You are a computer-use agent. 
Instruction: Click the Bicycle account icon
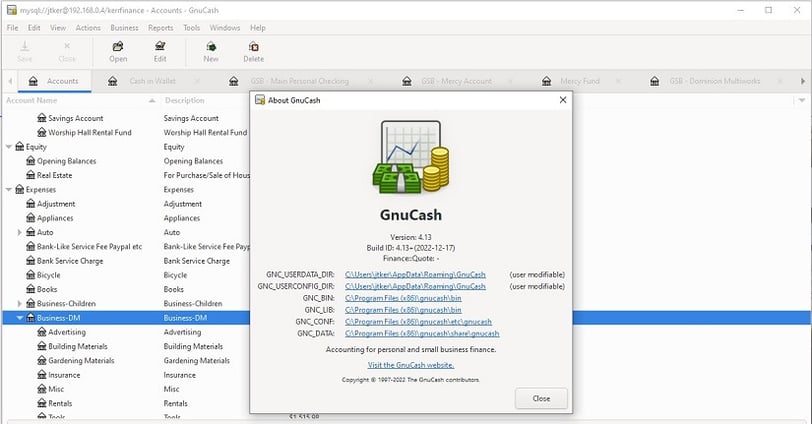tap(31, 275)
